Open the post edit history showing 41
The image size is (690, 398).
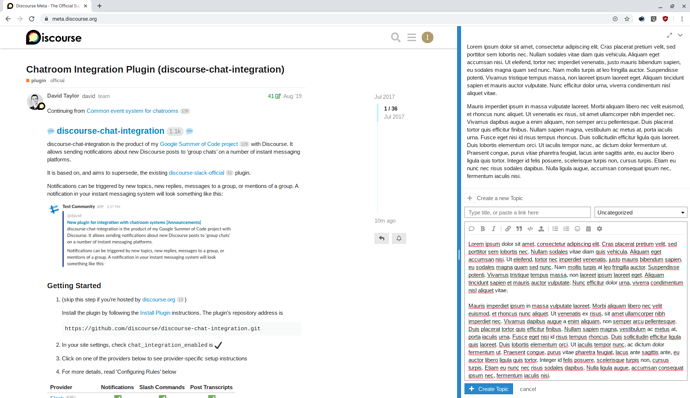[x=274, y=96]
